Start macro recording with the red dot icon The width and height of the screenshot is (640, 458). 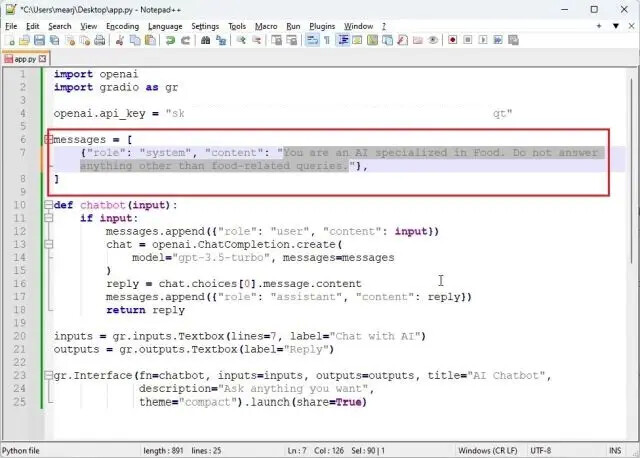point(453,40)
